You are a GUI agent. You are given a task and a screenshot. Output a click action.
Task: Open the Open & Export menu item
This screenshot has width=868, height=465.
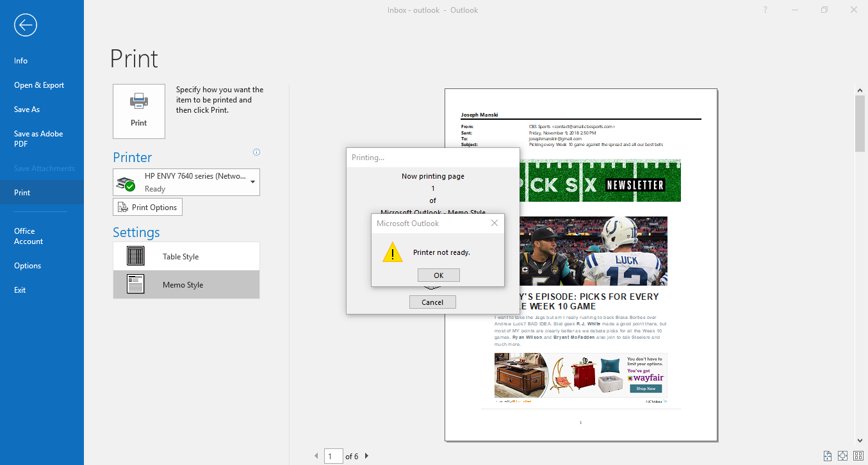39,85
